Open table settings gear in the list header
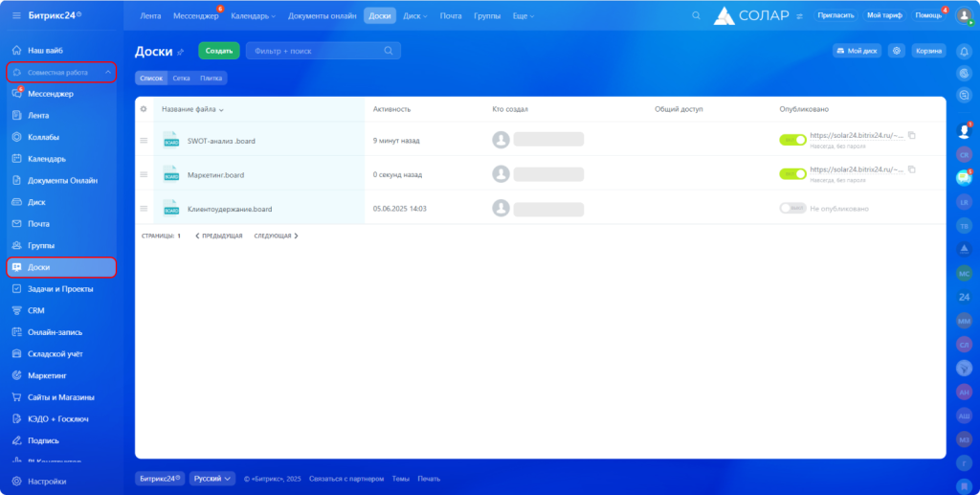Viewport: 980px width, 495px height. click(144, 109)
